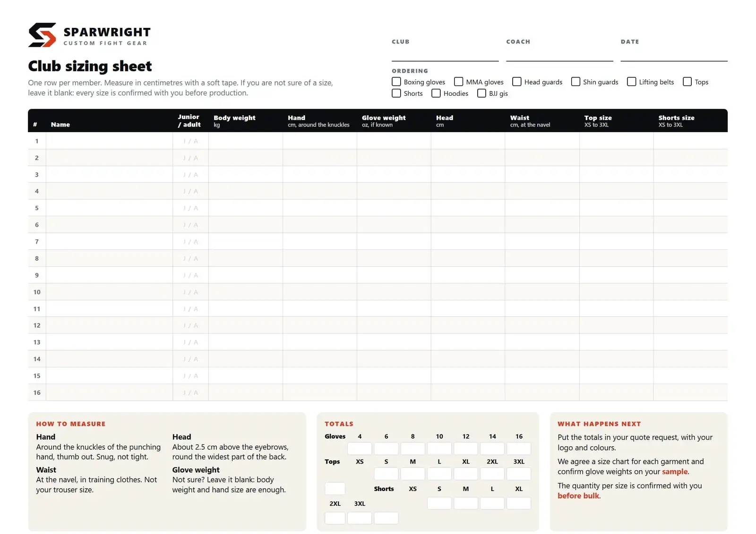Screen dimensions: 756x534
Task: Tick the BJJ gis checkbox
Action: (481, 93)
